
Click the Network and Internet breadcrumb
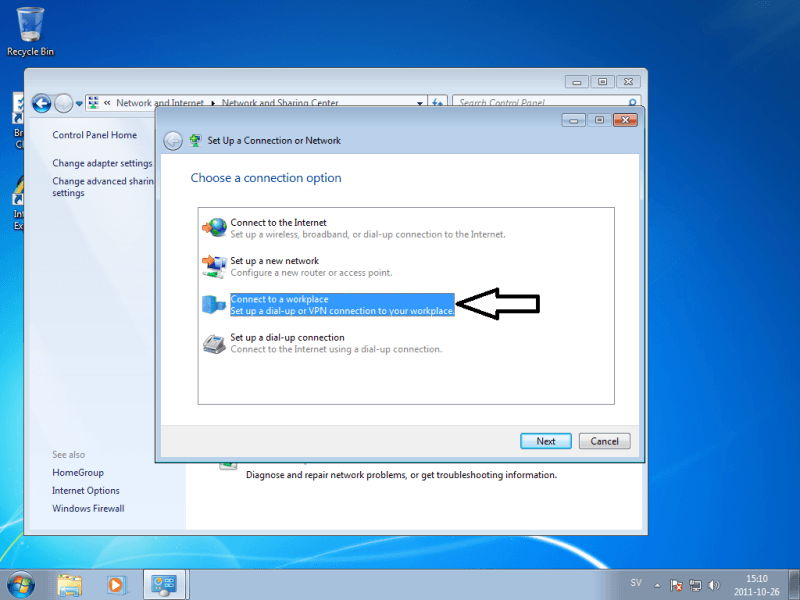coord(159,103)
